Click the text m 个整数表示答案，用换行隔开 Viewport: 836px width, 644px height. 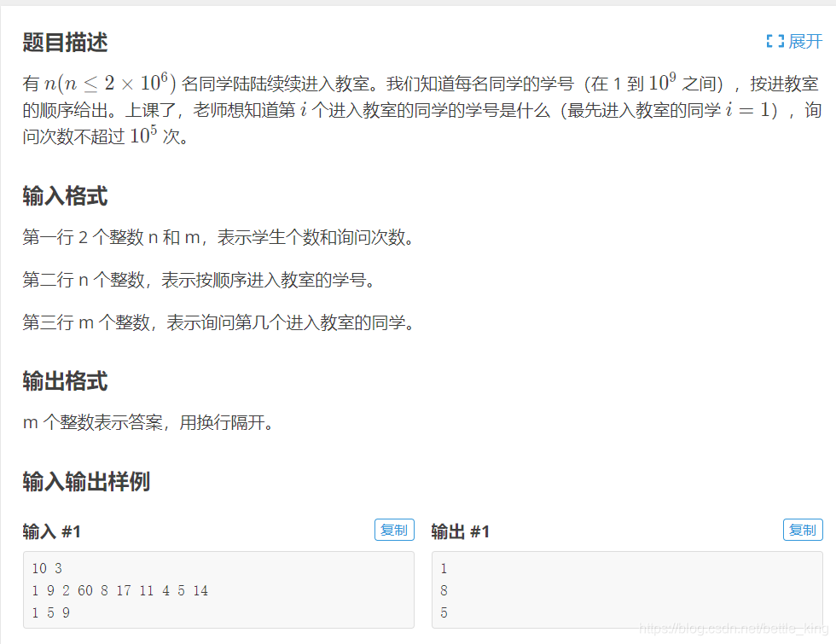click(x=148, y=423)
